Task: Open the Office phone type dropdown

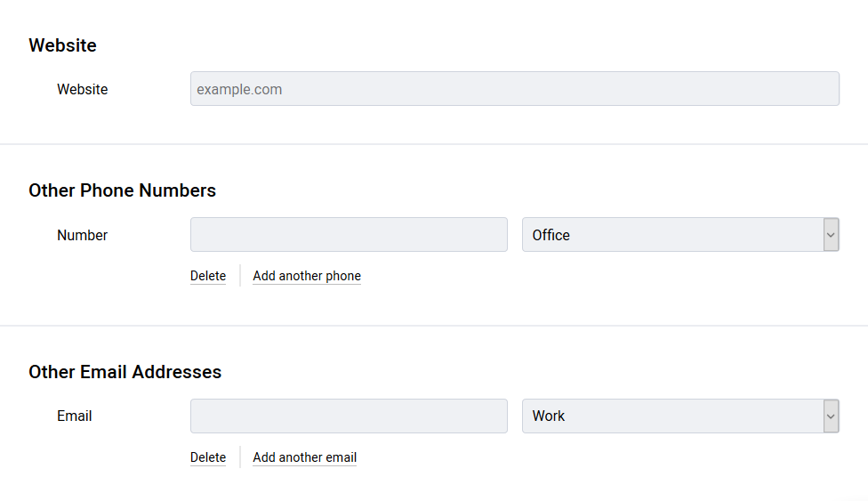Action: pos(680,234)
